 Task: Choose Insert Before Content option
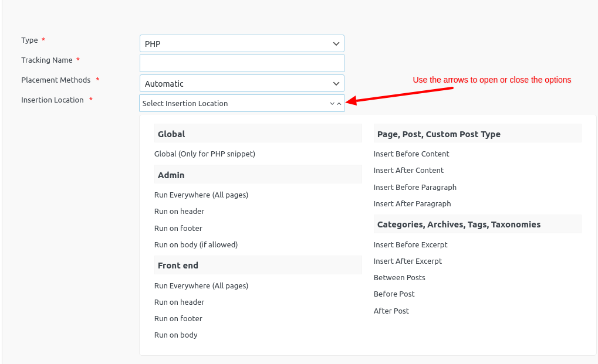[411, 154]
